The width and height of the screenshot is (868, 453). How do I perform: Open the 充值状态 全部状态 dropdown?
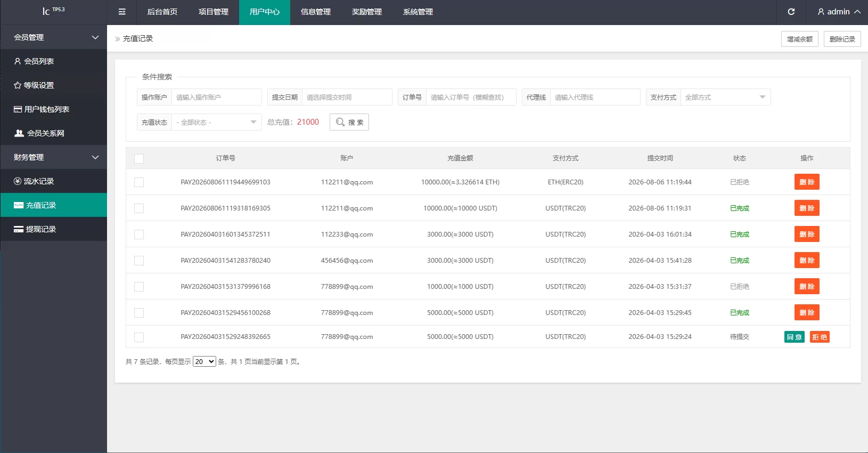(x=216, y=122)
